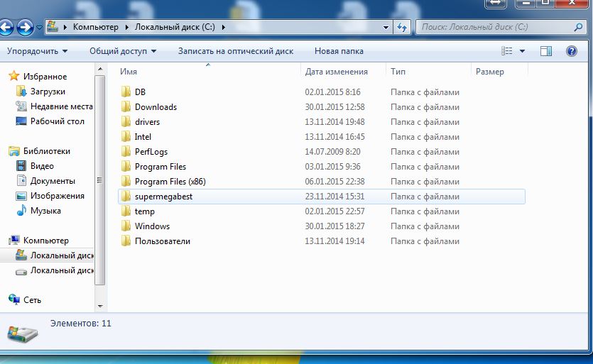Image resolution: width=593 pixels, height=364 pixels.
Task: Sort by the Тип column header
Action: 398,72
